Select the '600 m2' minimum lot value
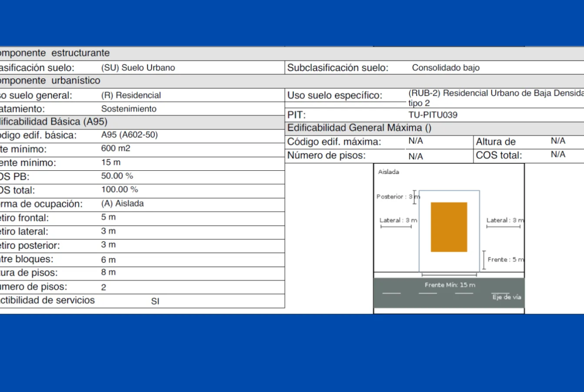This screenshot has height=392, width=584. tap(115, 148)
